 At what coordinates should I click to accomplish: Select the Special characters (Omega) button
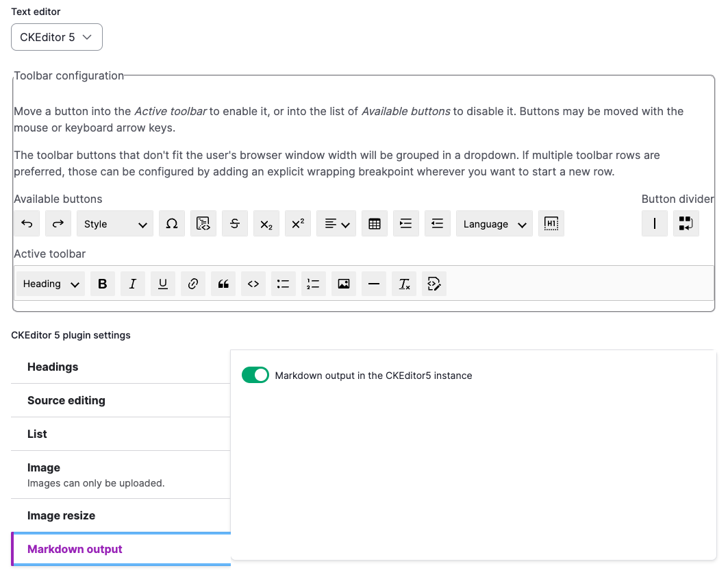pos(172,223)
